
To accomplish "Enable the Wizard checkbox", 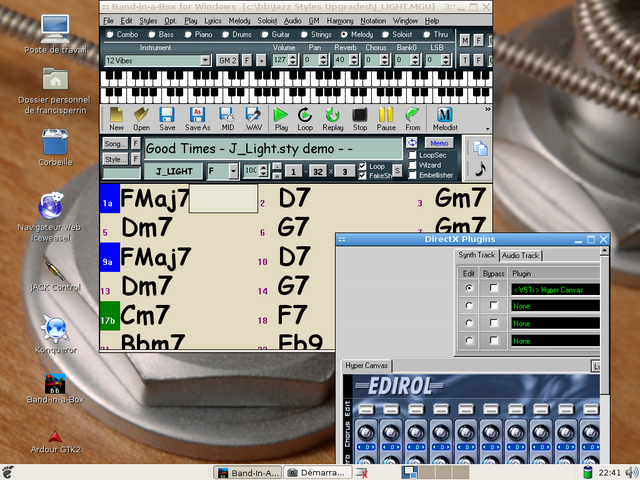I will [412, 165].
